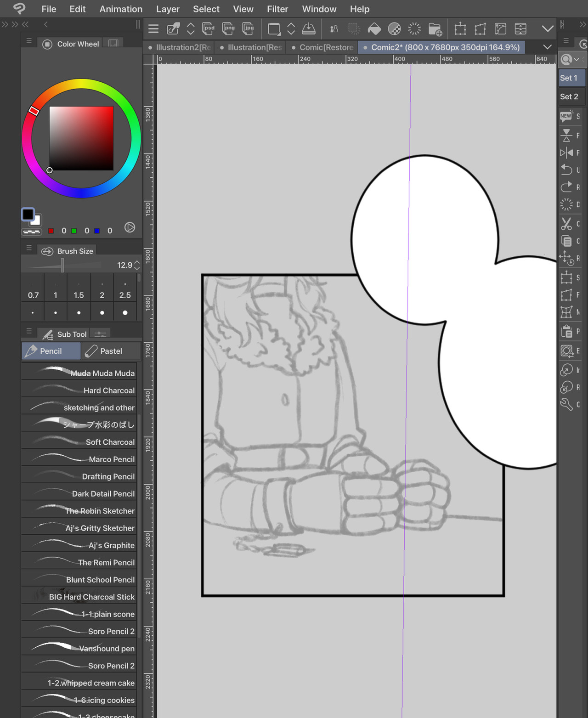The height and width of the screenshot is (718, 588).
Task: Click the save-to-tray download icon
Action: tap(309, 29)
